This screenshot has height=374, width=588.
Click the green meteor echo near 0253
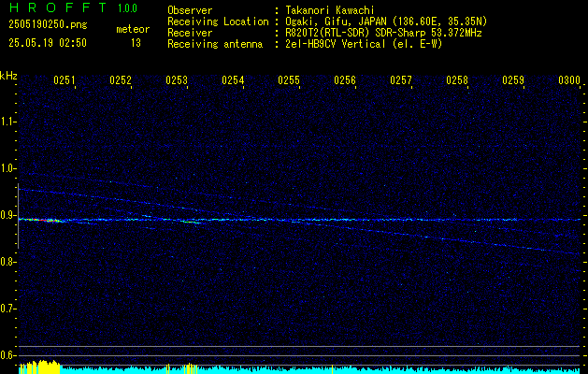[x=191, y=223]
